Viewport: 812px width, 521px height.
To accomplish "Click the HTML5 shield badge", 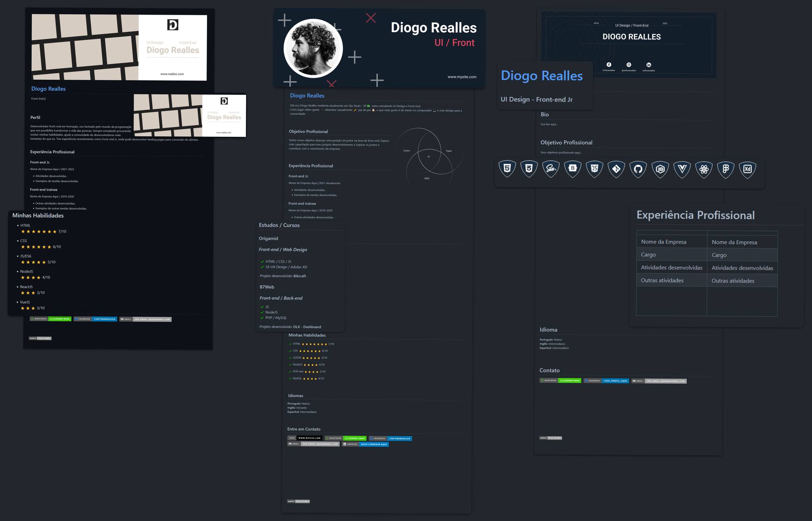I will [507, 169].
